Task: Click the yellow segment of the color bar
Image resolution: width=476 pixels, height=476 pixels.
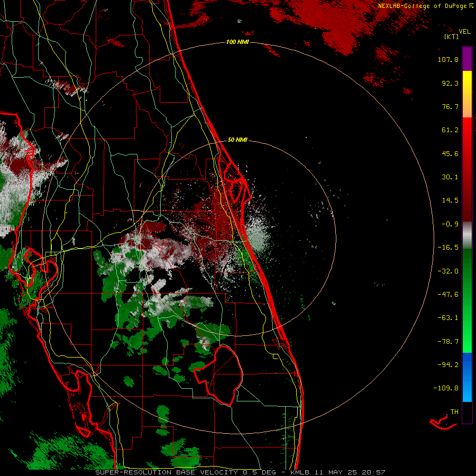Action: coord(467,94)
